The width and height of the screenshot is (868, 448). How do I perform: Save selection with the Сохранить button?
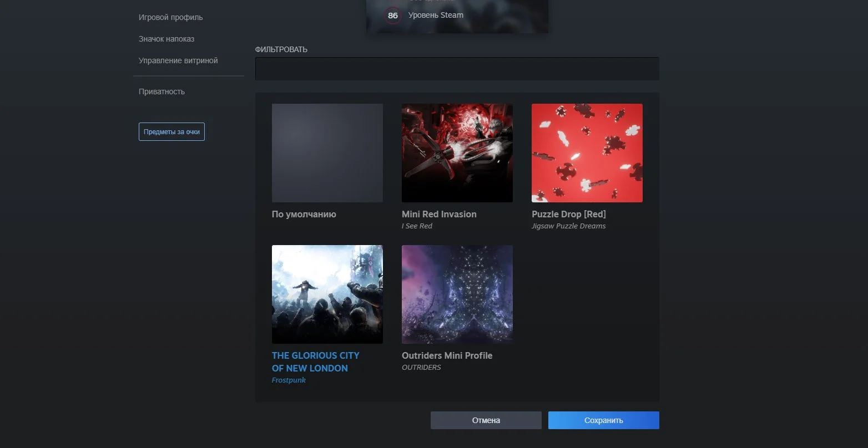click(x=603, y=420)
